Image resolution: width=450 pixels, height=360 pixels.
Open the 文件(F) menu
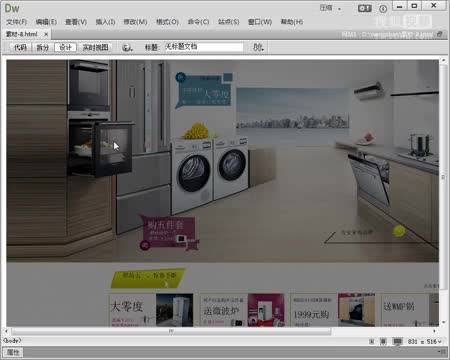tap(16, 22)
